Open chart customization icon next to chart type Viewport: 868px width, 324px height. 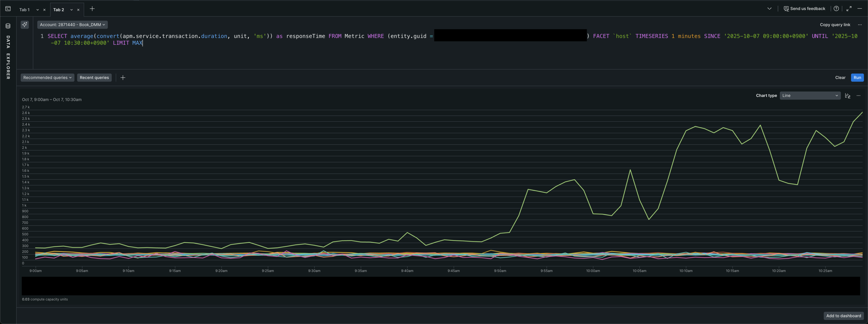point(848,96)
